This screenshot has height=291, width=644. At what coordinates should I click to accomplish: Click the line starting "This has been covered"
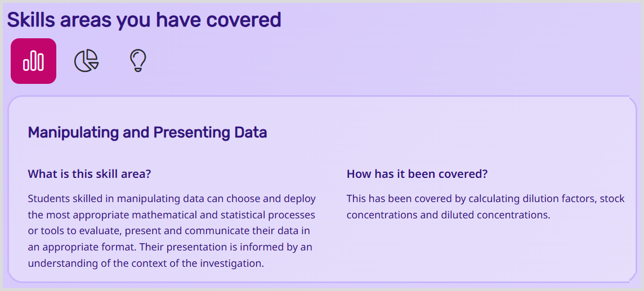coord(485,199)
